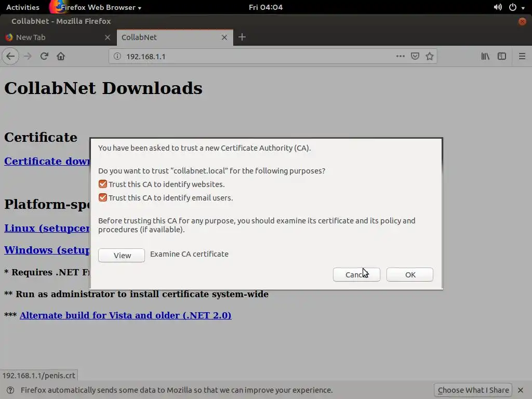532x399 pixels.
Task: Show site information icon in address bar
Action: tap(117, 56)
